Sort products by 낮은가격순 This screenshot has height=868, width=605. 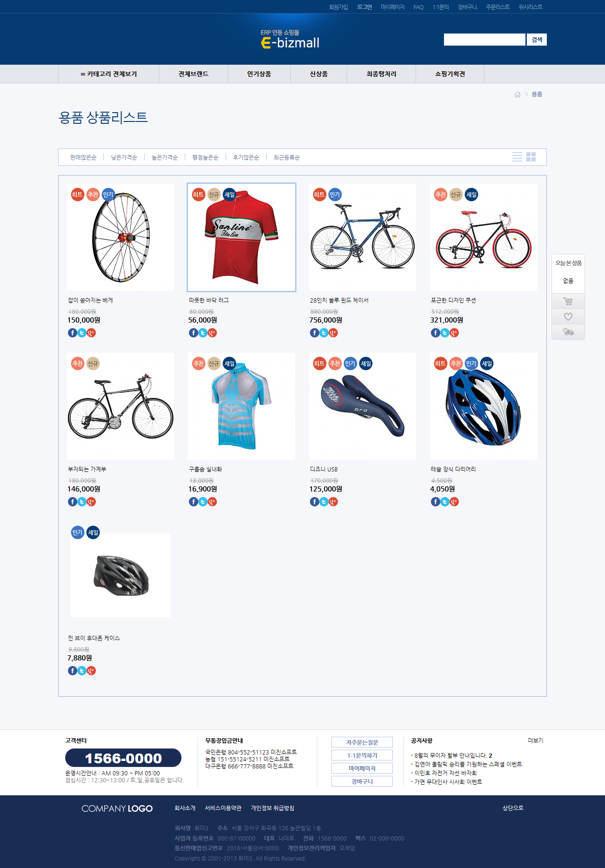click(x=124, y=157)
